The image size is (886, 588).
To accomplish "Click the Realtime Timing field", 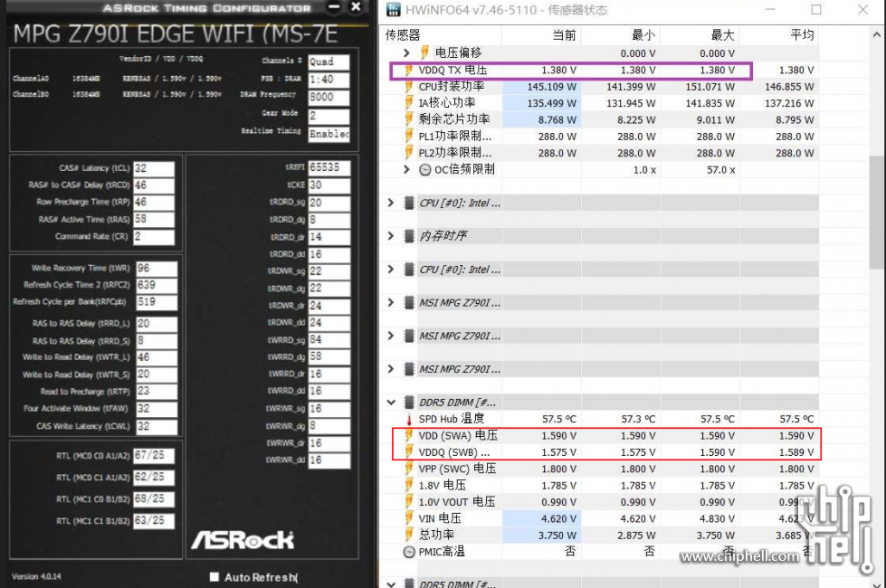I will [x=329, y=135].
